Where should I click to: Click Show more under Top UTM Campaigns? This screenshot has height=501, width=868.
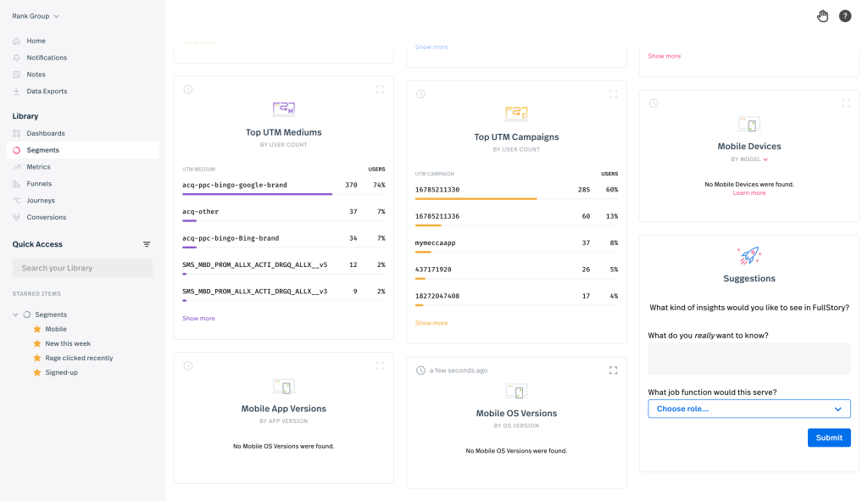(431, 323)
